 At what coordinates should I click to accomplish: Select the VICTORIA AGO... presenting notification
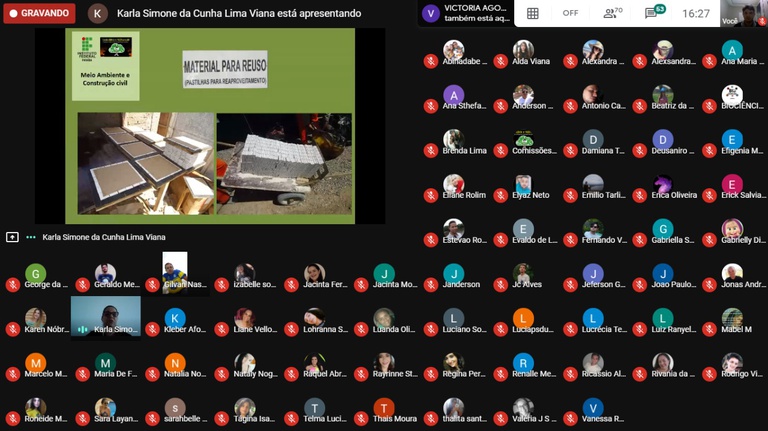point(465,13)
